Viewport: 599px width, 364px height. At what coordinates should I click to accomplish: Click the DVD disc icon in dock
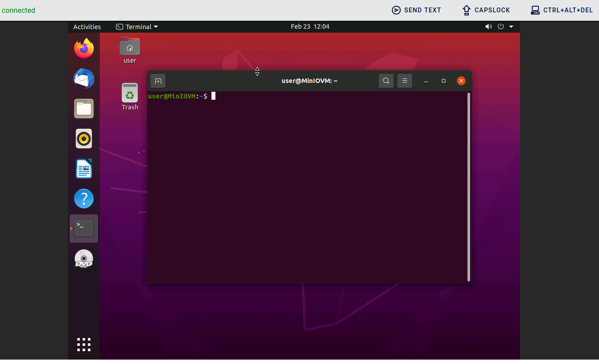pyautogui.click(x=84, y=259)
